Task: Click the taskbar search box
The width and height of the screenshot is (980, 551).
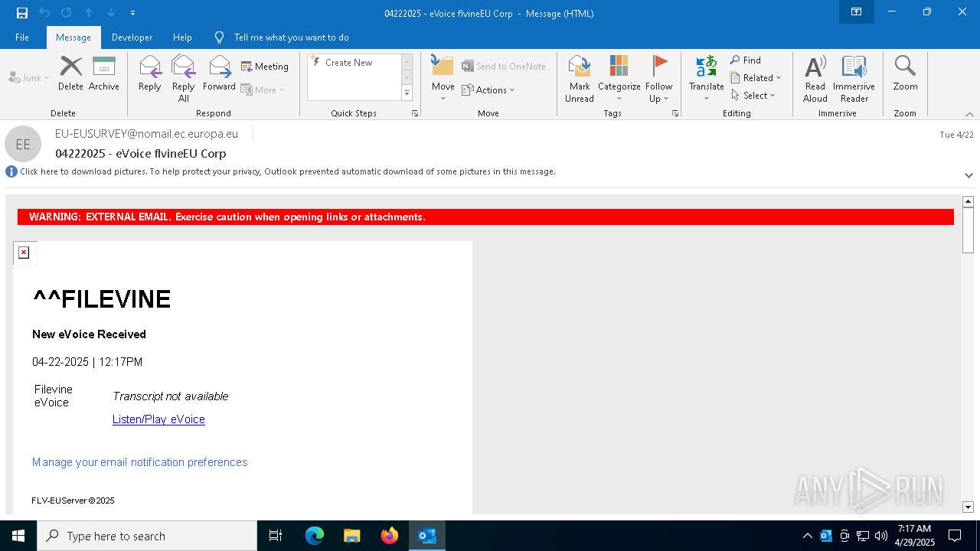Action: (x=147, y=536)
